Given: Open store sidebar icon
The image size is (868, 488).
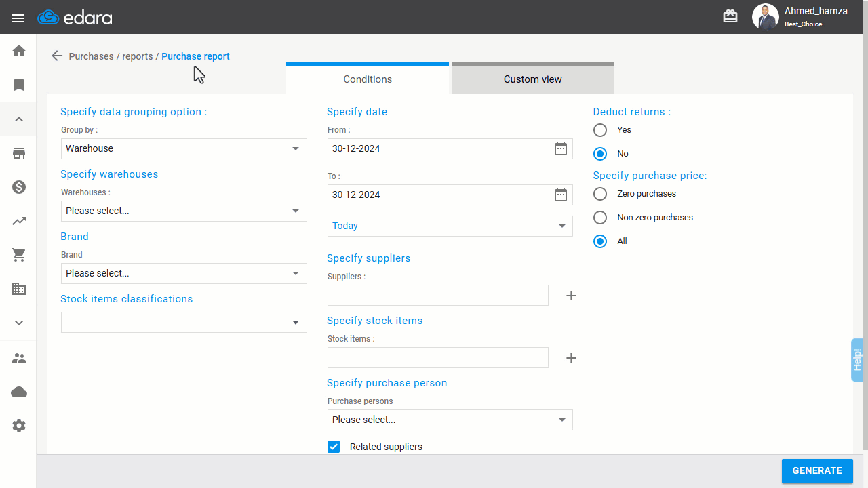Looking at the screenshot, I should pos(19,153).
